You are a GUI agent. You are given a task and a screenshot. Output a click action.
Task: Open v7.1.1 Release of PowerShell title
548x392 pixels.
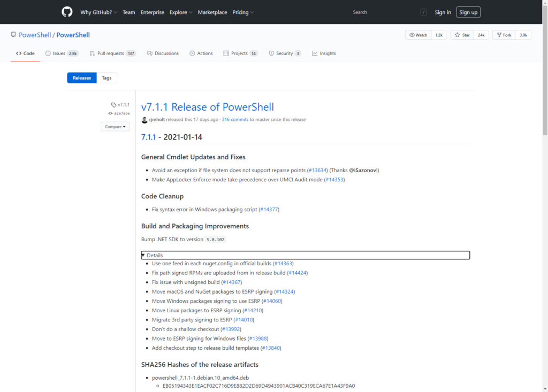click(x=207, y=107)
